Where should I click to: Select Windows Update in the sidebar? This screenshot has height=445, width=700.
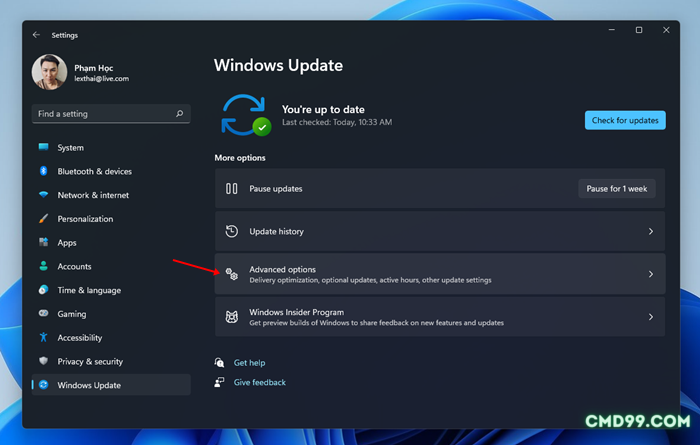coord(111,385)
